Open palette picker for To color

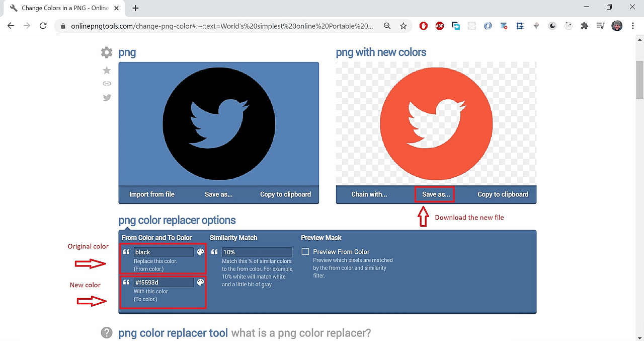click(200, 282)
